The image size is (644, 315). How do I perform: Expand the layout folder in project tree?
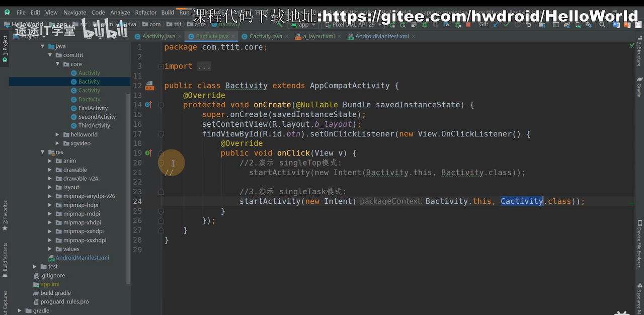pyautogui.click(x=50, y=187)
